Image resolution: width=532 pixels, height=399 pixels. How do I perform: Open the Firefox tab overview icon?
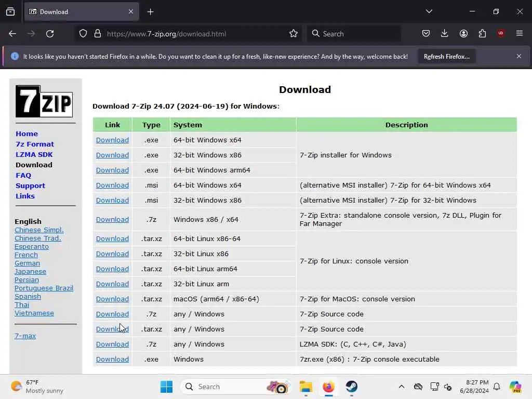pos(10,12)
